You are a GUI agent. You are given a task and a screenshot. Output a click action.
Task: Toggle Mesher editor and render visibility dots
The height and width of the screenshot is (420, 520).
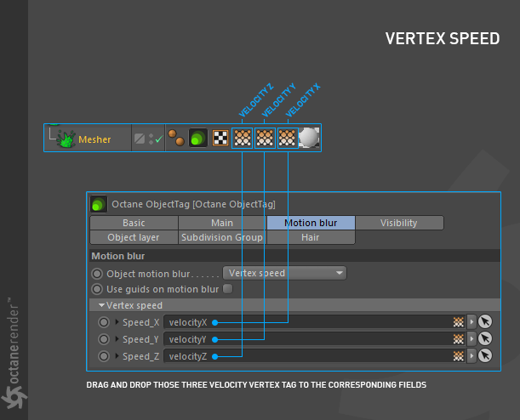point(151,139)
